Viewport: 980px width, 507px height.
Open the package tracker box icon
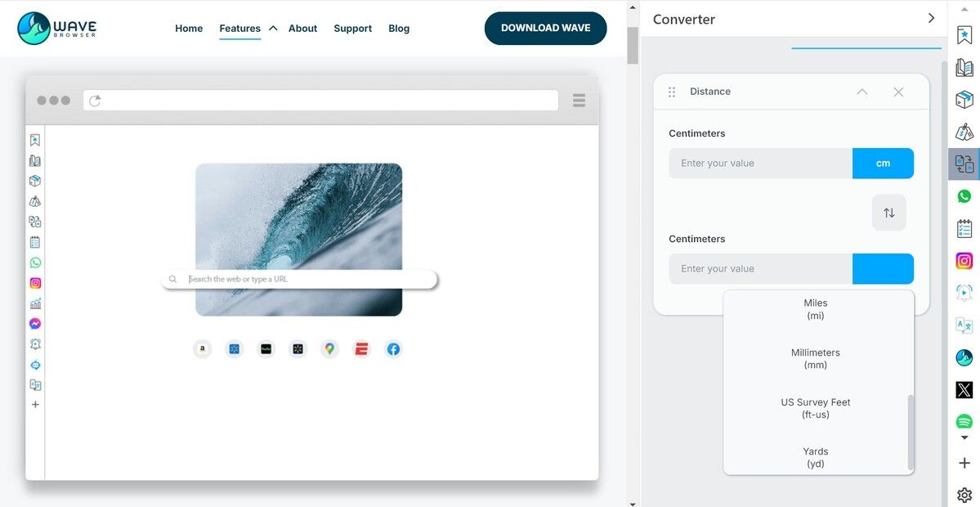click(964, 100)
